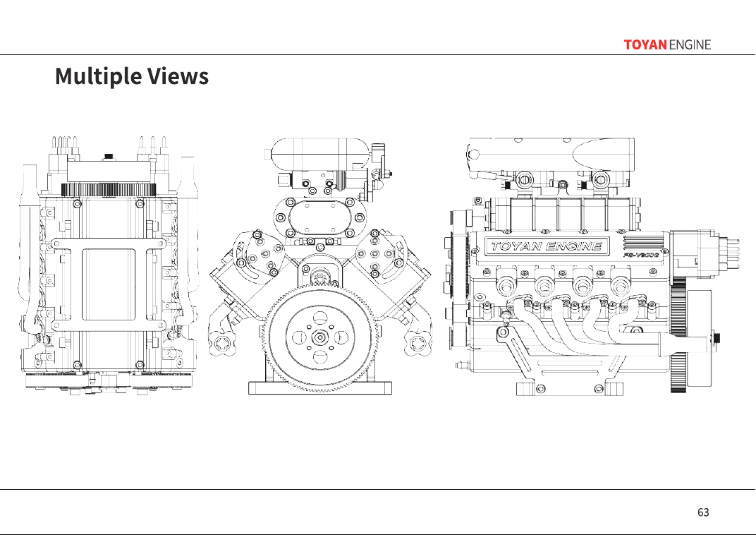Click the page number 63
This screenshot has height=535, width=756.
703,512
